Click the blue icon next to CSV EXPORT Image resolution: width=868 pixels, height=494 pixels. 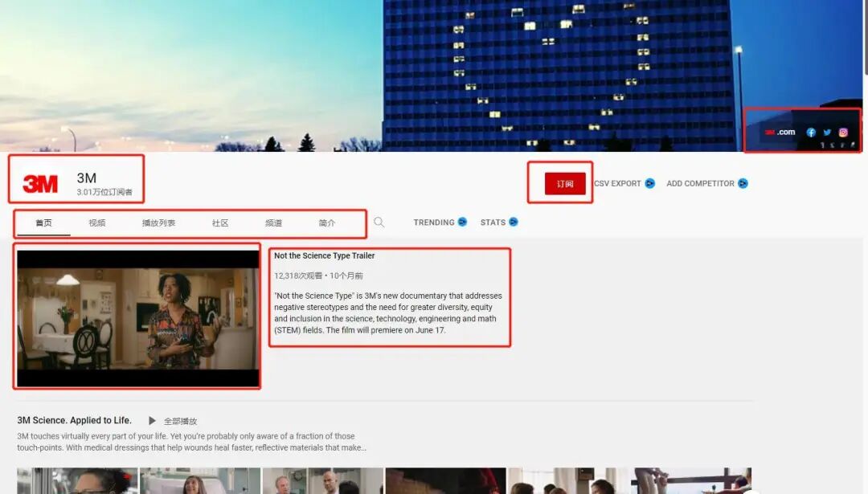click(x=650, y=184)
